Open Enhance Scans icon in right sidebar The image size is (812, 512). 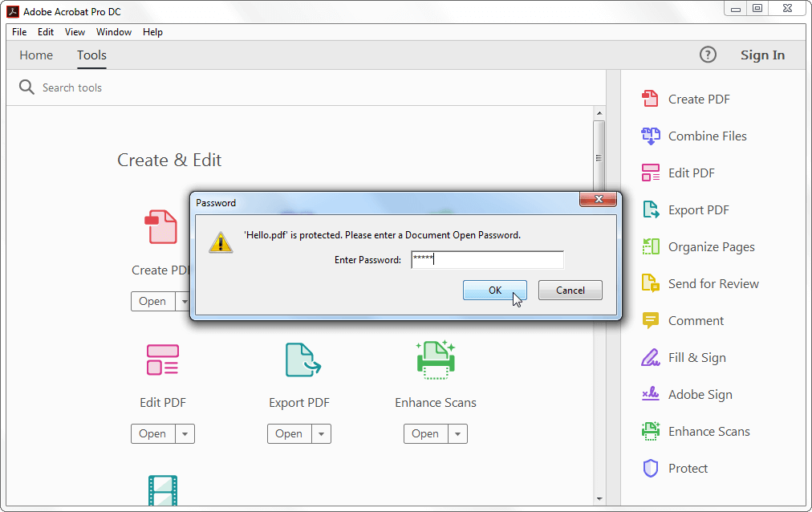click(x=651, y=431)
